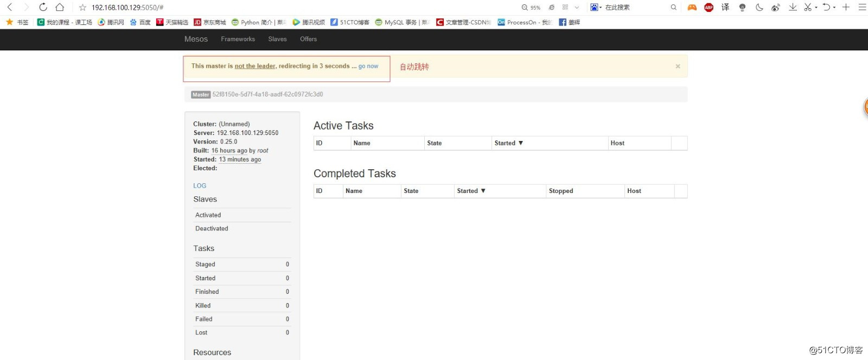This screenshot has width=868, height=360.
Task: Click the 'go now' redirect link
Action: tap(368, 66)
